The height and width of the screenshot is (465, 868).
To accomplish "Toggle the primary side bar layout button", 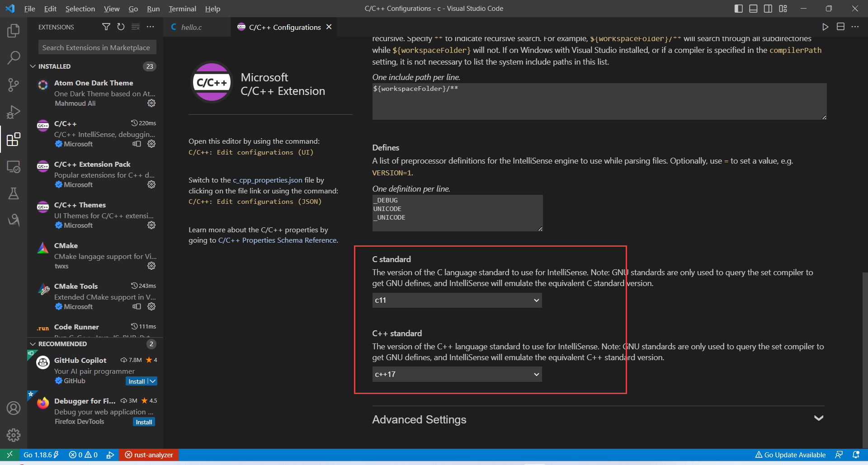I will click(x=739, y=9).
